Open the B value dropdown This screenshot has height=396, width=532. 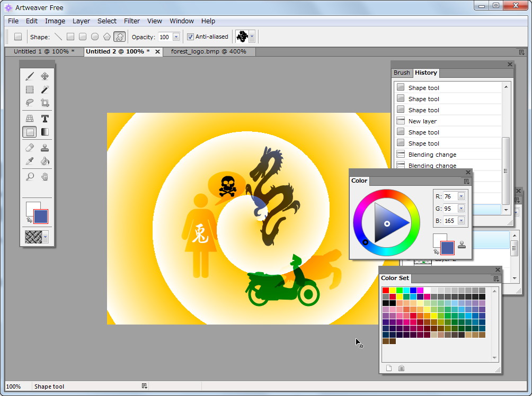tap(461, 221)
